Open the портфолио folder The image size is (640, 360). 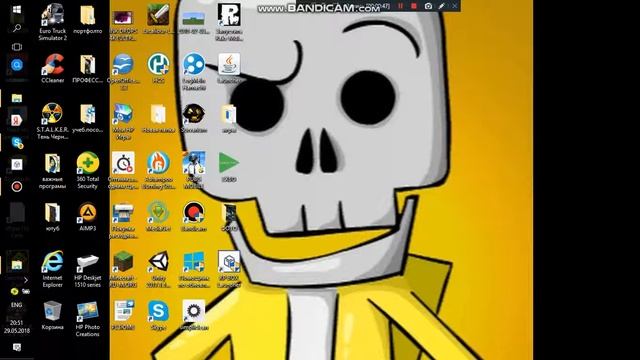coord(87,19)
